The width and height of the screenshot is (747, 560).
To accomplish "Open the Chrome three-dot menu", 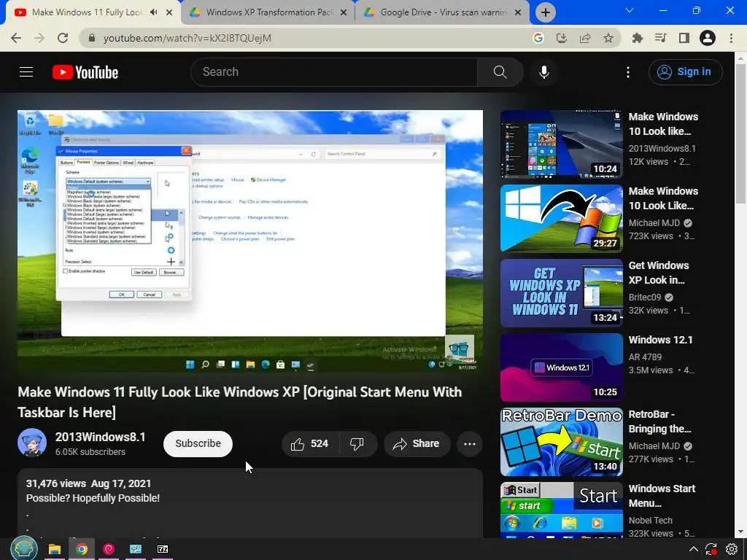I will click(x=731, y=38).
